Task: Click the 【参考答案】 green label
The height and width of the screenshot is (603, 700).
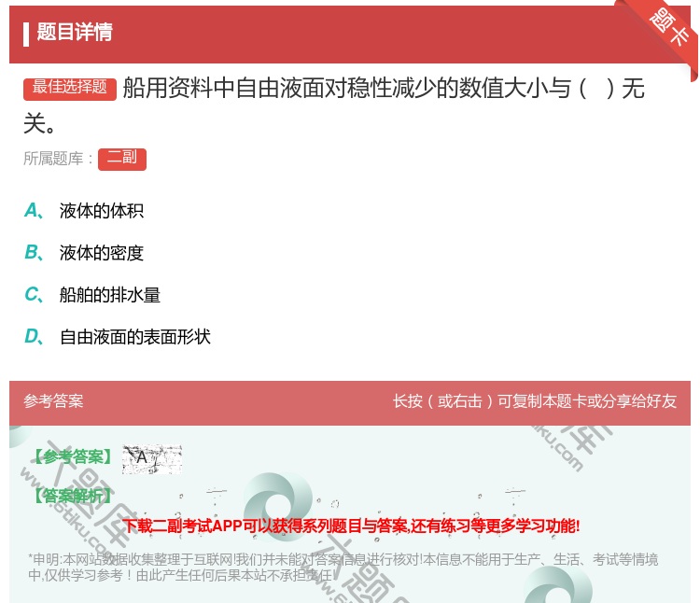Action: (73, 457)
